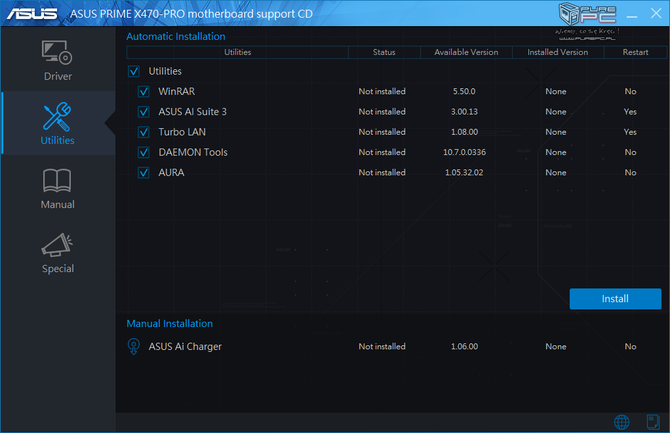
Task: Click Turbo LAN's restart value Yes
Action: tap(630, 132)
